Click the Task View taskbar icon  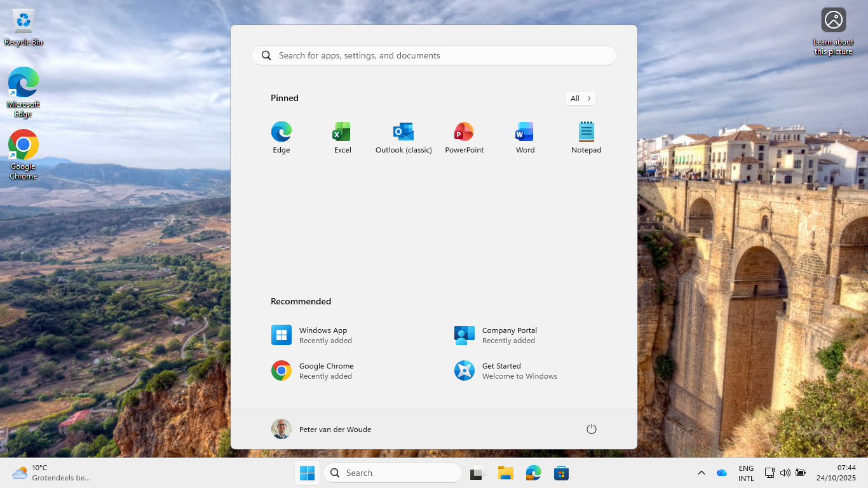(477, 473)
